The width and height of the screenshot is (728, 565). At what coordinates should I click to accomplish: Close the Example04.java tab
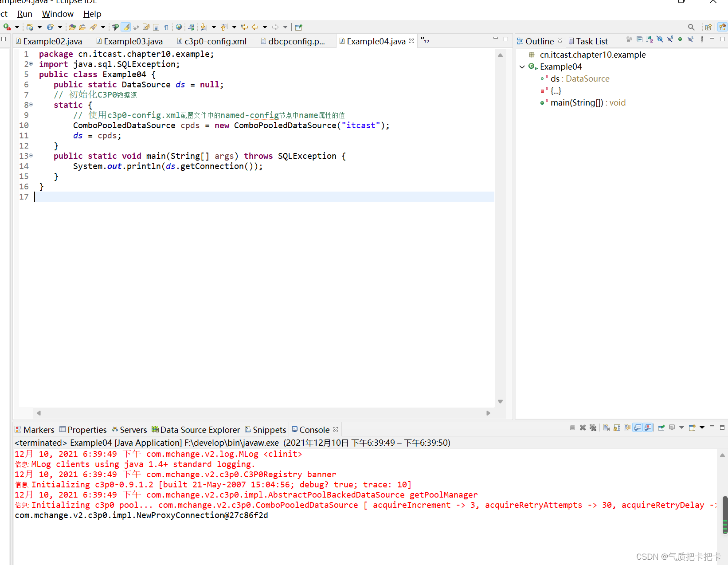tap(411, 41)
